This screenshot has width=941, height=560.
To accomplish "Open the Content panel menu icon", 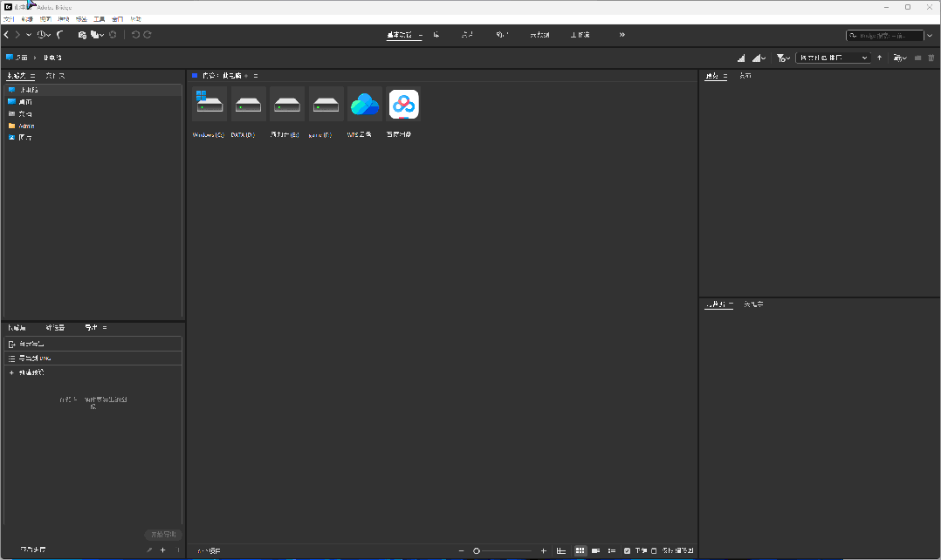I will (256, 76).
